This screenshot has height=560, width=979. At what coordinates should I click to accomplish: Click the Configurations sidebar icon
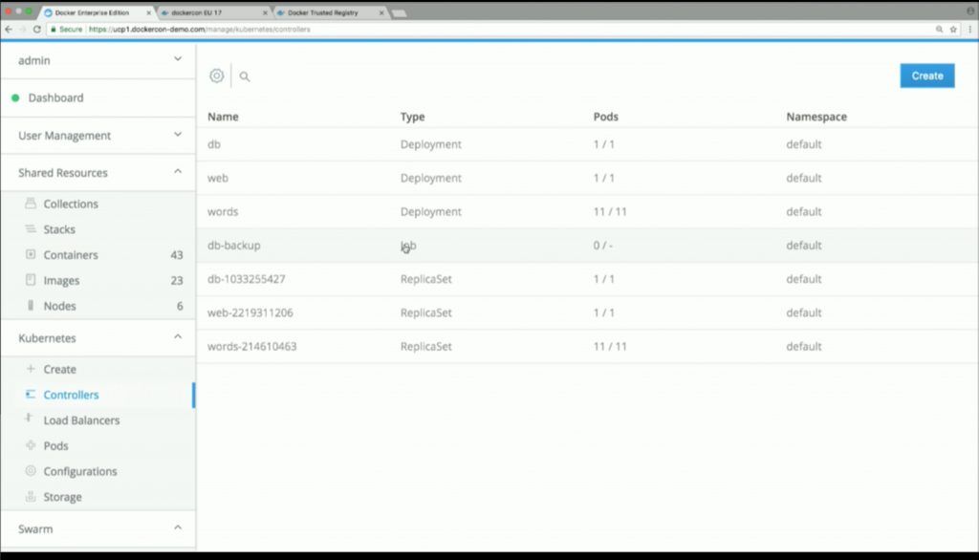[31, 471]
